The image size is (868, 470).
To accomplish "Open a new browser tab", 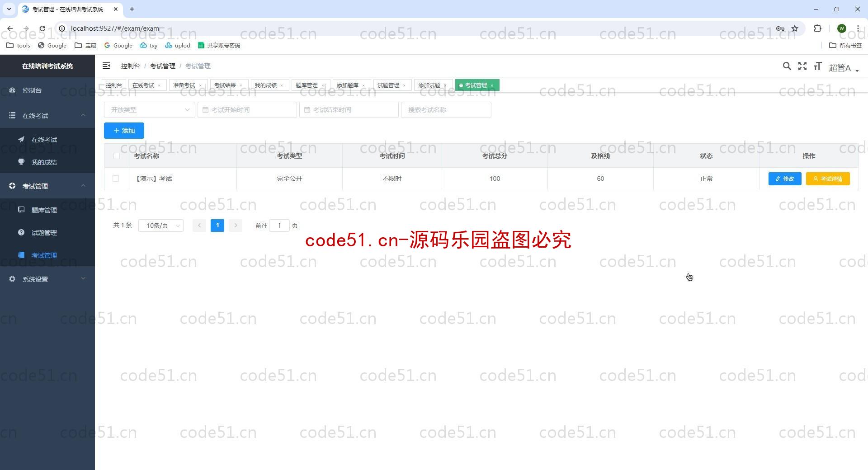I will pyautogui.click(x=132, y=9).
